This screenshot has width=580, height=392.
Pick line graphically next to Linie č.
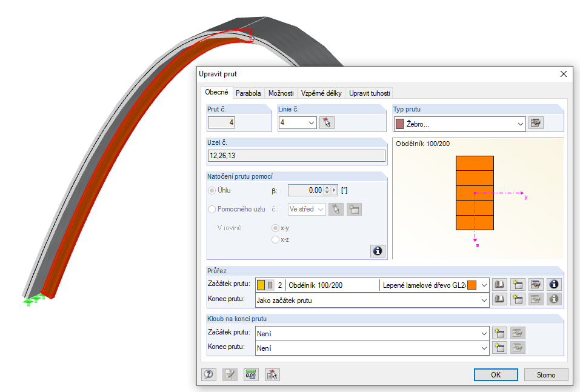pyautogui.click(x=327, y=122)
